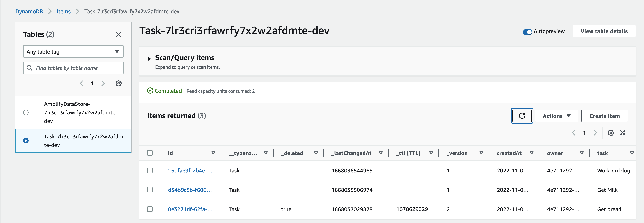Click TTL value 1670629029
644x223 pixels.
pos(412,209)
